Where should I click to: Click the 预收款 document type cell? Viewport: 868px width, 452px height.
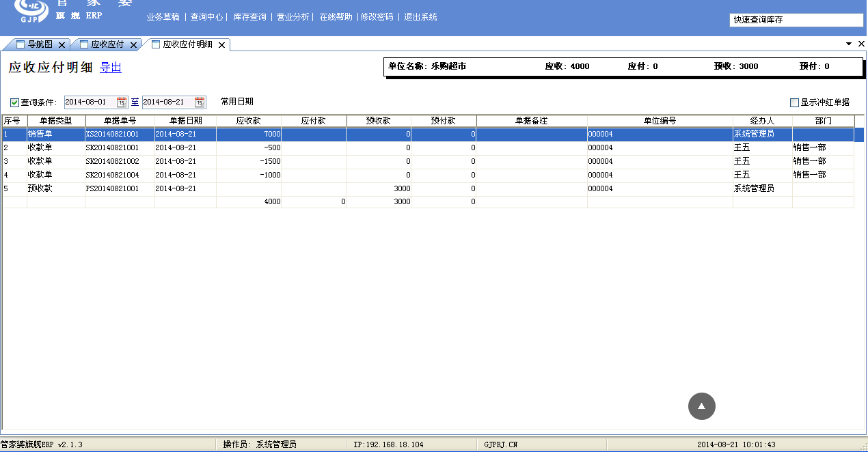click(x=56, y=189)
